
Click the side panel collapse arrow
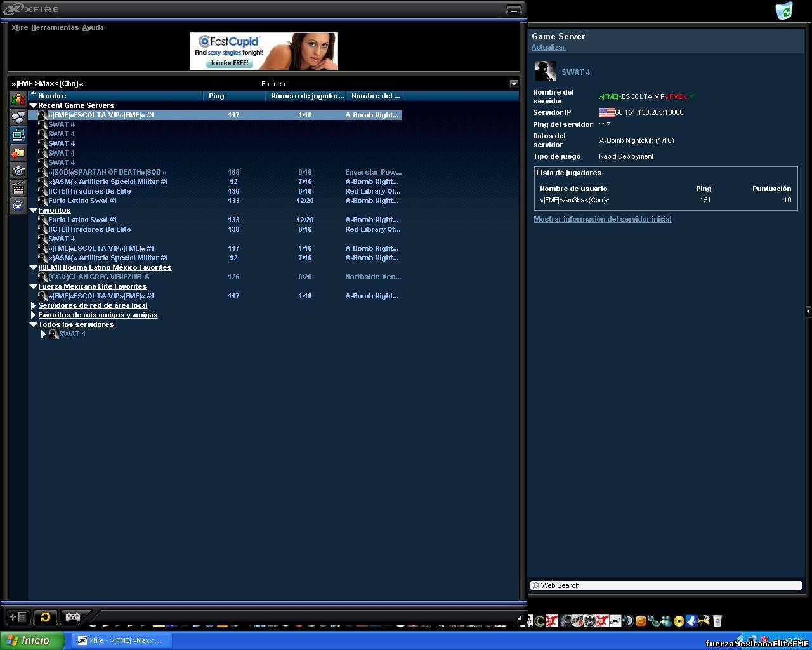click(808, 311)
